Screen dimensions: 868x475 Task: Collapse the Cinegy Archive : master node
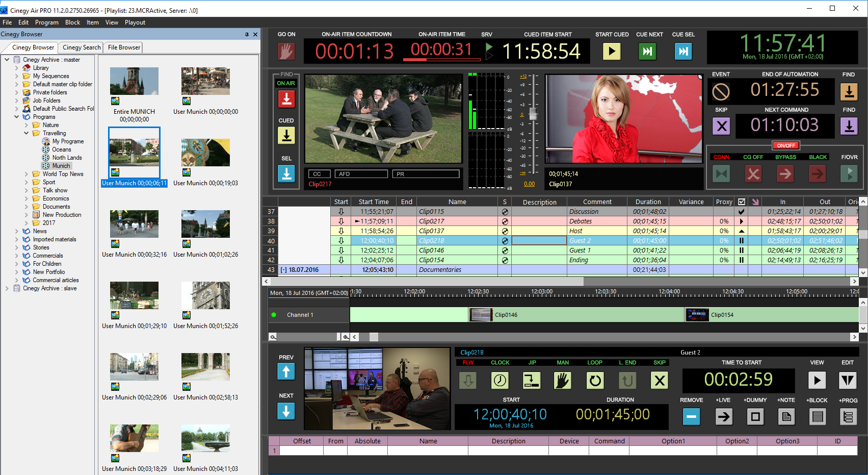pos(7,60)
